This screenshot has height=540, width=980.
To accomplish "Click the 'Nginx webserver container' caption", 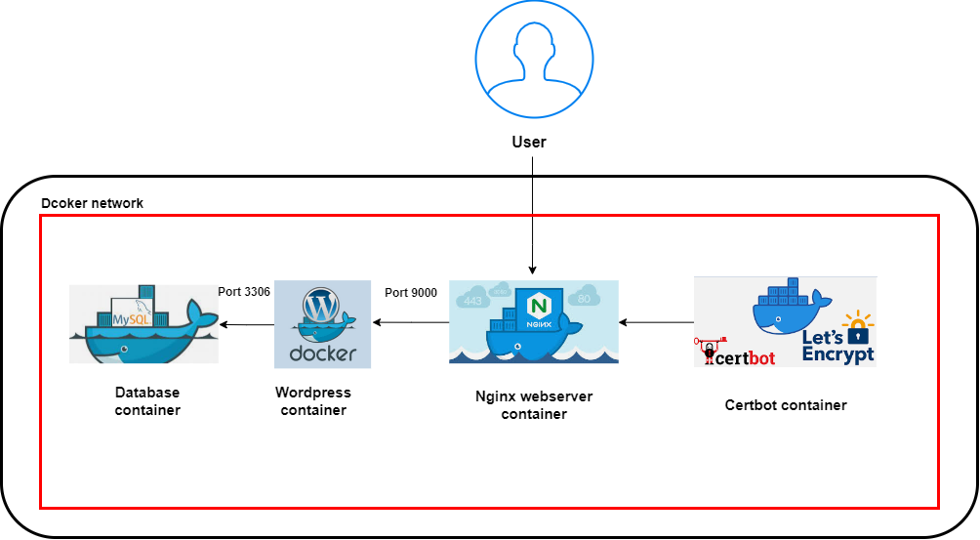I will click(534, 405).
